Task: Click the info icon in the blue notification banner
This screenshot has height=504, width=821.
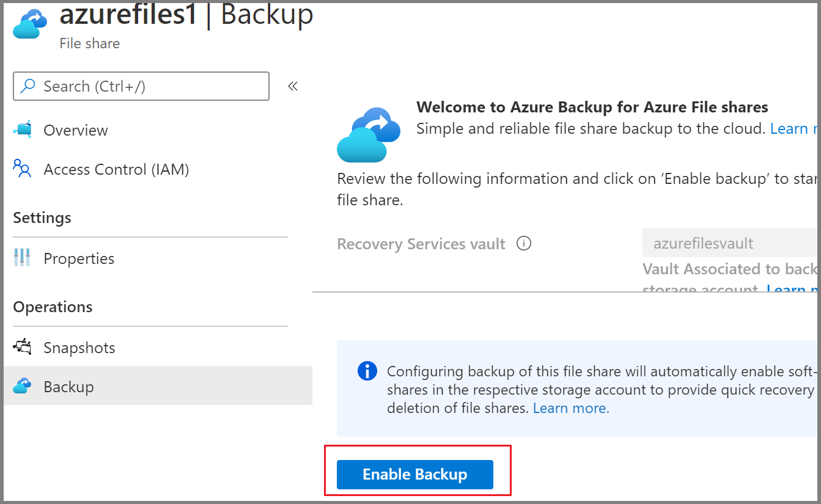Action: pos(367,371)
